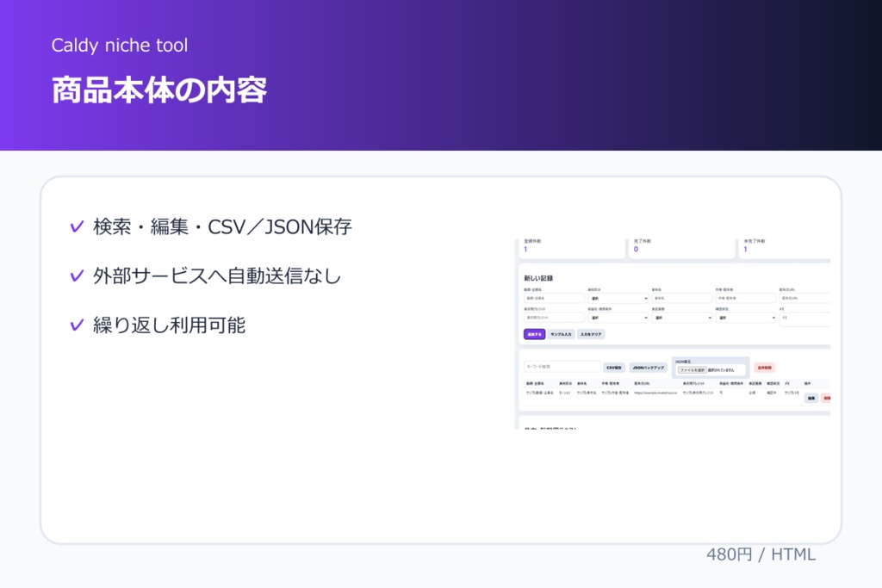This screenshot has height=588, width=882.
Task: Click the キーワード検索 search box
Action: click(x=562, y=367)
